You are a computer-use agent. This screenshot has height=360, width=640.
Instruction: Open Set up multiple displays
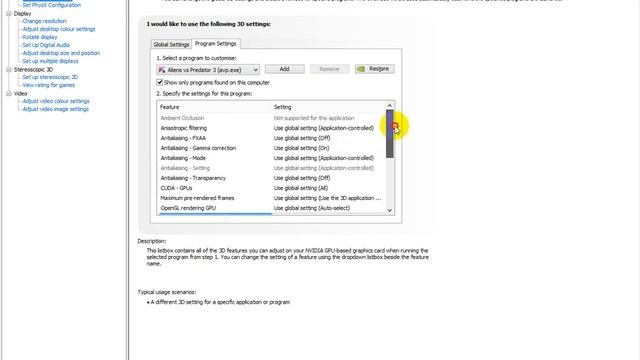click(x=50, y=61)
